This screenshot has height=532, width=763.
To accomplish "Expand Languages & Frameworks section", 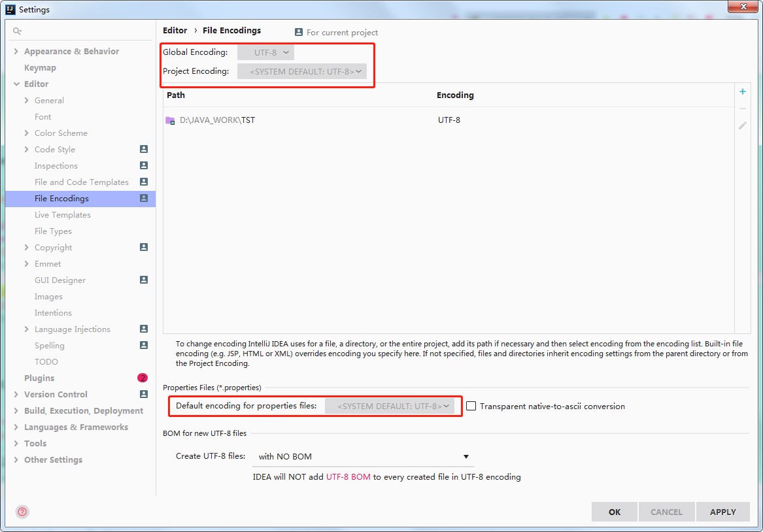I will pos(16,427).
